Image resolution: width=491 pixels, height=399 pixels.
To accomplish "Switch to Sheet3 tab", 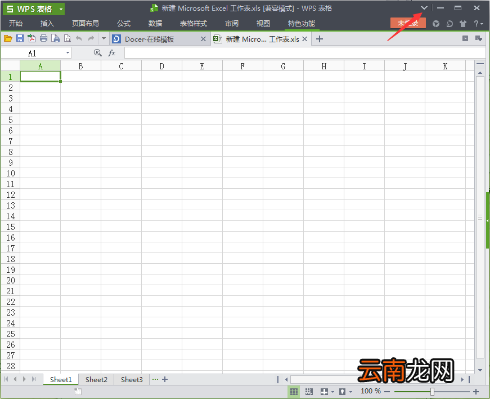I will (x=132, y=379).
